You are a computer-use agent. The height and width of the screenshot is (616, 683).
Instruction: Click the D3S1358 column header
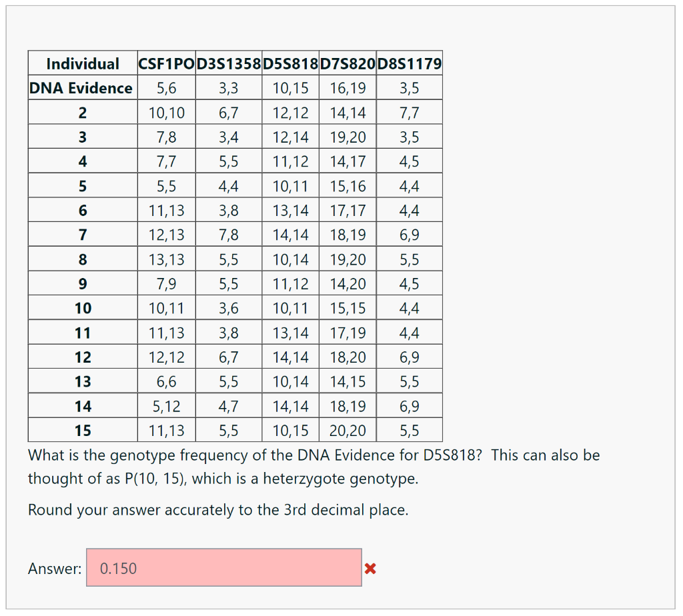(228, 63)
